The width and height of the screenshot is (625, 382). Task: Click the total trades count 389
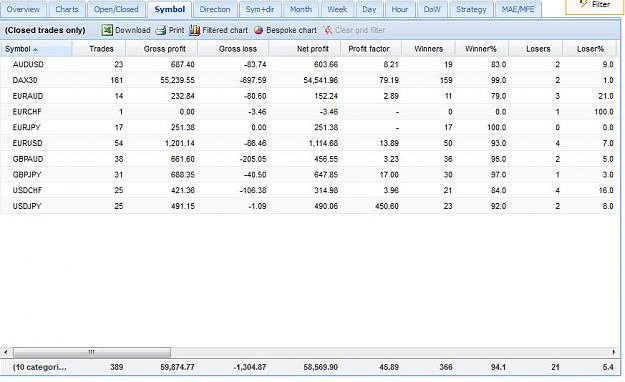coord(116,367)
